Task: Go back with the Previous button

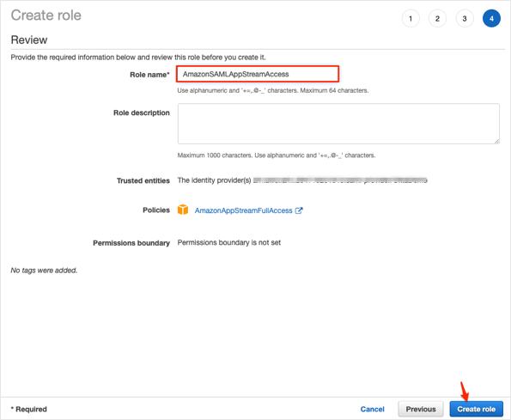Action: point(421,409)
